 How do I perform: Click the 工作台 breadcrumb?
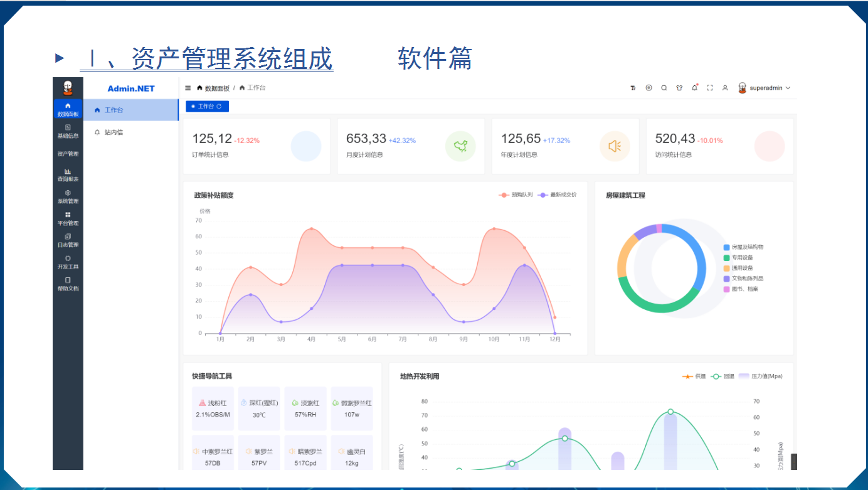click(x=252, y=88)
